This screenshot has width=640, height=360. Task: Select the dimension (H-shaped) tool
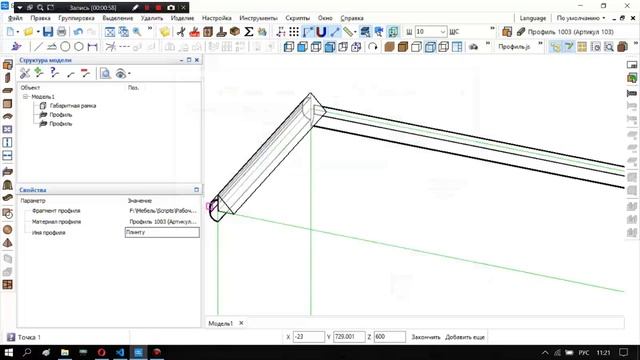pyautogui.click(x=92, y=47)
